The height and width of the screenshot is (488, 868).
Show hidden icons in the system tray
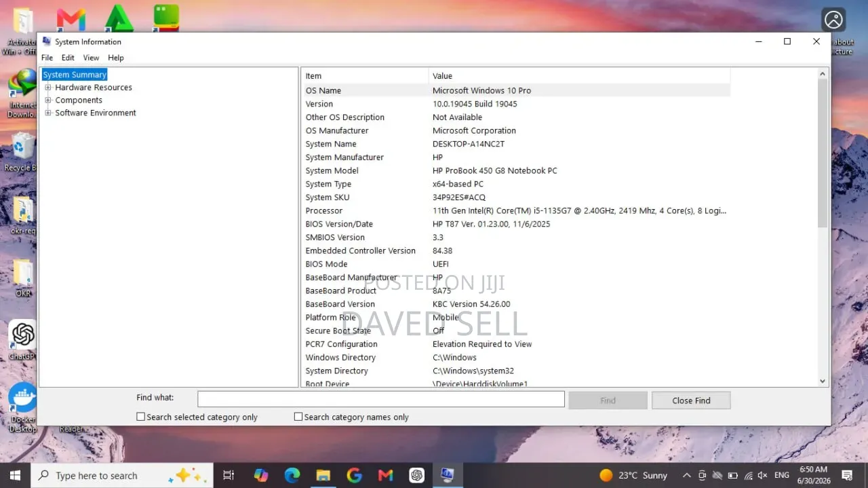click(687, 475)
